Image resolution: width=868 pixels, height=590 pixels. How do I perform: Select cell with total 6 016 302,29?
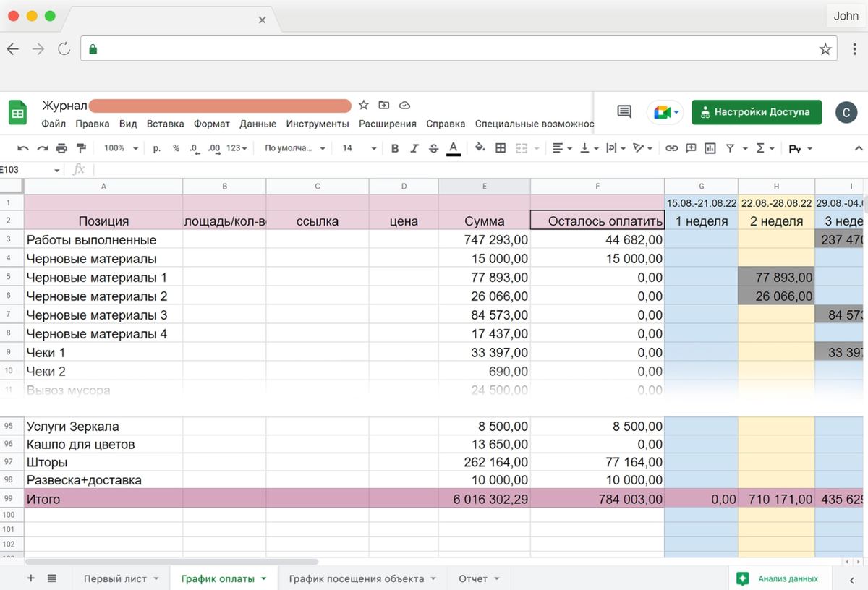pos(485,499)
